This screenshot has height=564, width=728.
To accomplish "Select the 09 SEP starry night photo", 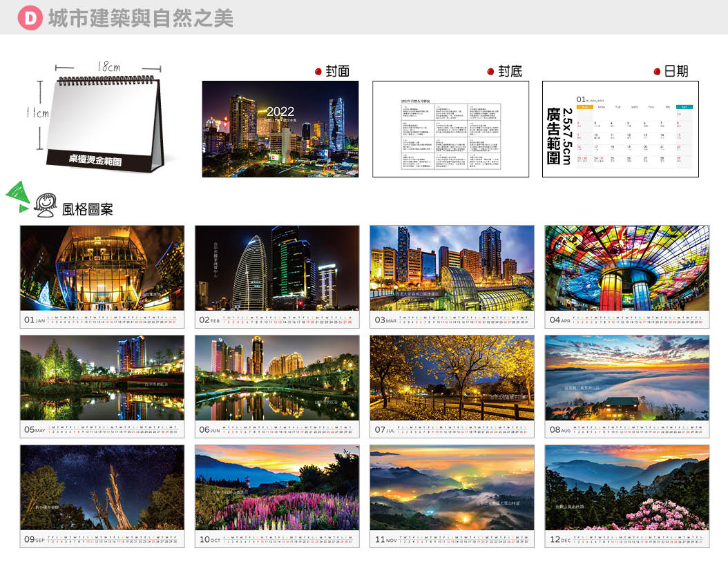I will pos(102,487).
